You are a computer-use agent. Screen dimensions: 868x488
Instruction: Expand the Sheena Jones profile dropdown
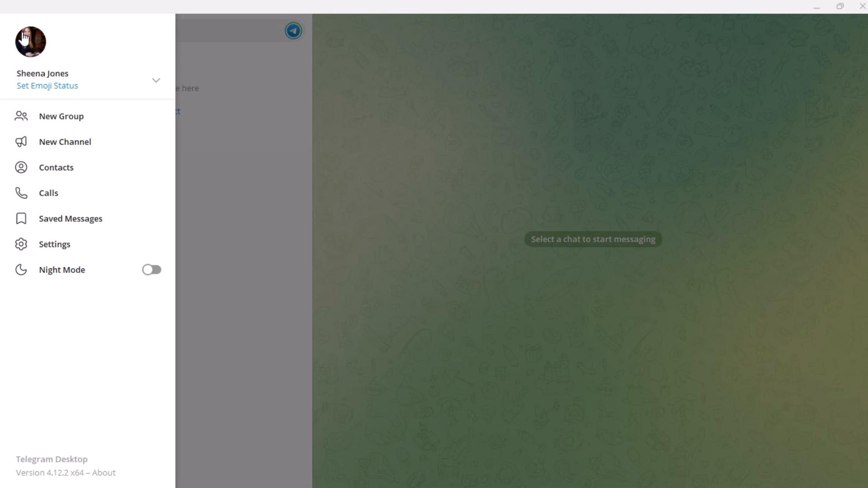[156, 80]
